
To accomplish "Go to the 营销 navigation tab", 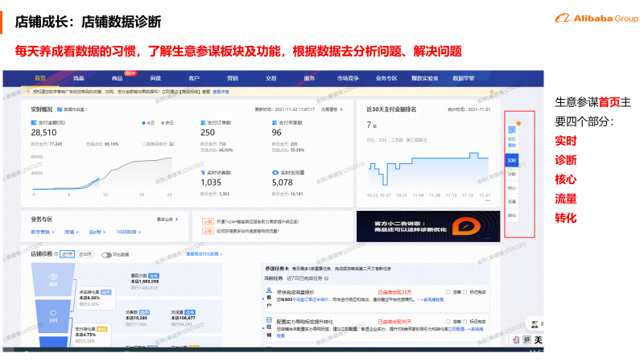I will coord(233,78).
